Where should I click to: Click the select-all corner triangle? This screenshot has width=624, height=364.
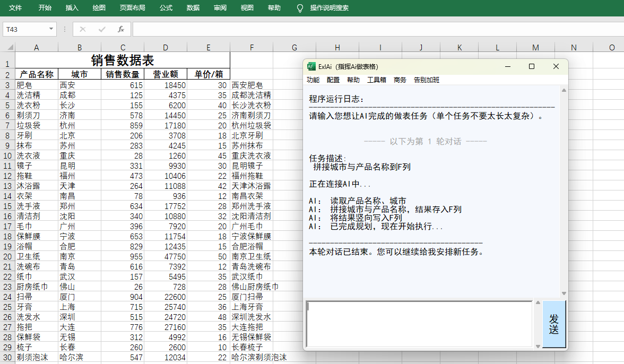pyautogui.click(x=11, y=47)
